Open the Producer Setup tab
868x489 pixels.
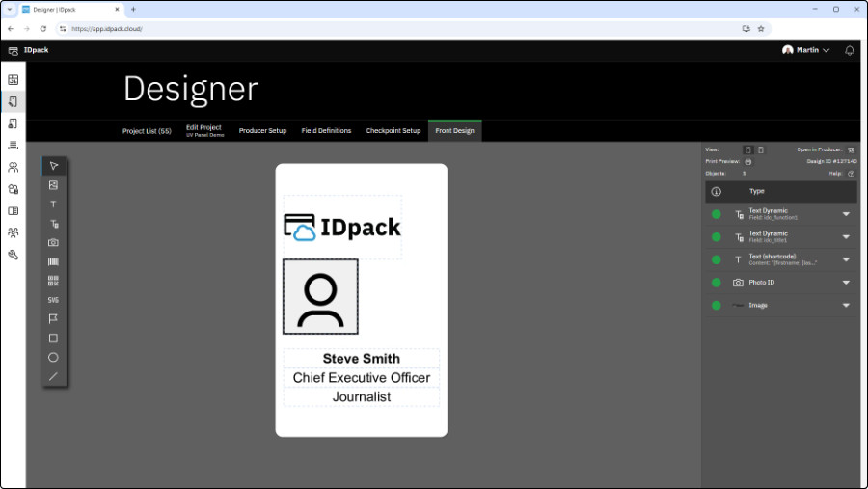[x=262, y=131]
